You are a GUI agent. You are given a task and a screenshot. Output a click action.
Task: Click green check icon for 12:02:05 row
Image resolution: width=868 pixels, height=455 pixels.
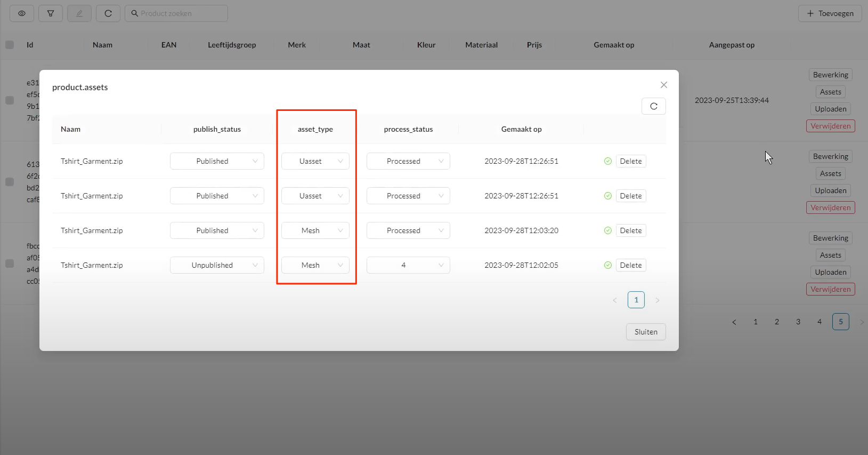click(x=607, y=265)
